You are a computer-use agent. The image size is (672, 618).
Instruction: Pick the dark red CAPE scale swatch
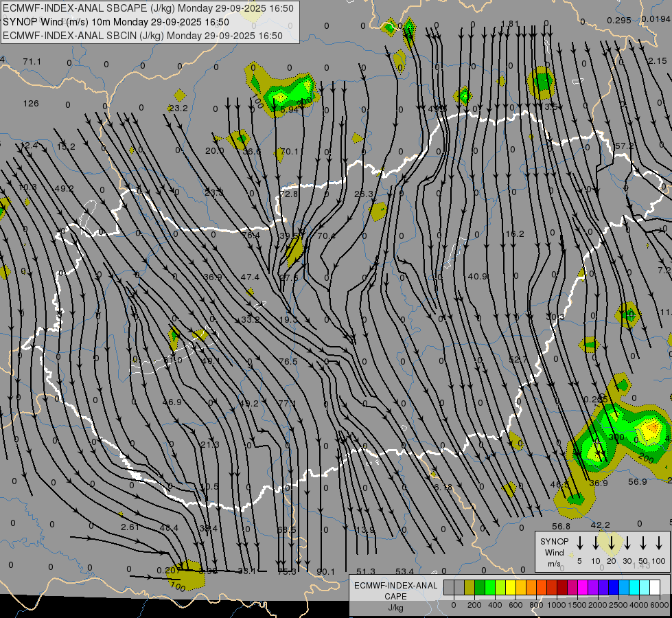pos(562,588)
